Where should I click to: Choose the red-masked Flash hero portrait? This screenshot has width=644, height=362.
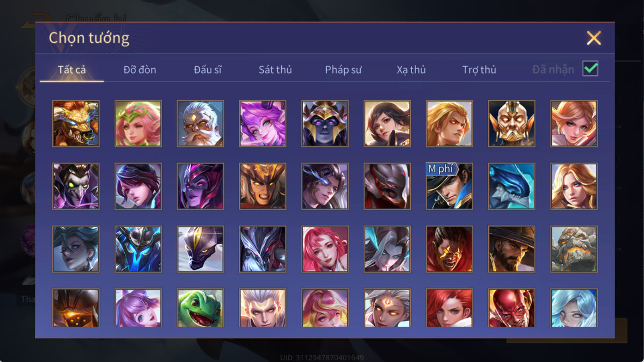[512, 308]
